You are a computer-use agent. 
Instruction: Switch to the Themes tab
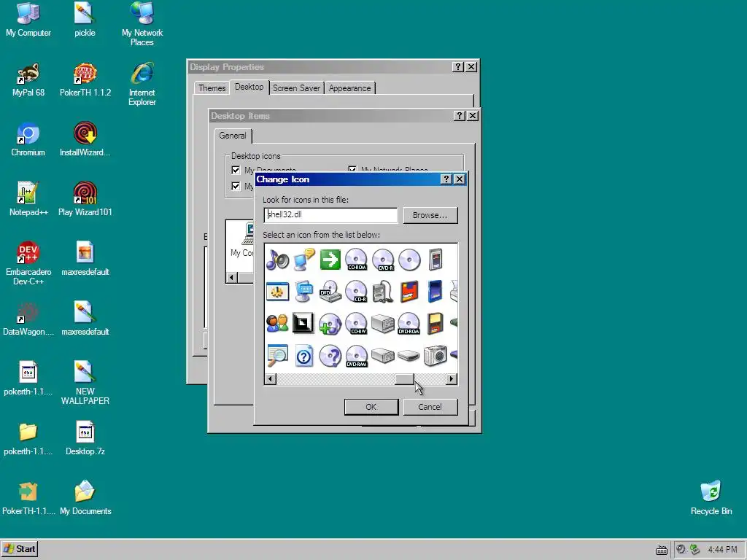click(212, 88)
